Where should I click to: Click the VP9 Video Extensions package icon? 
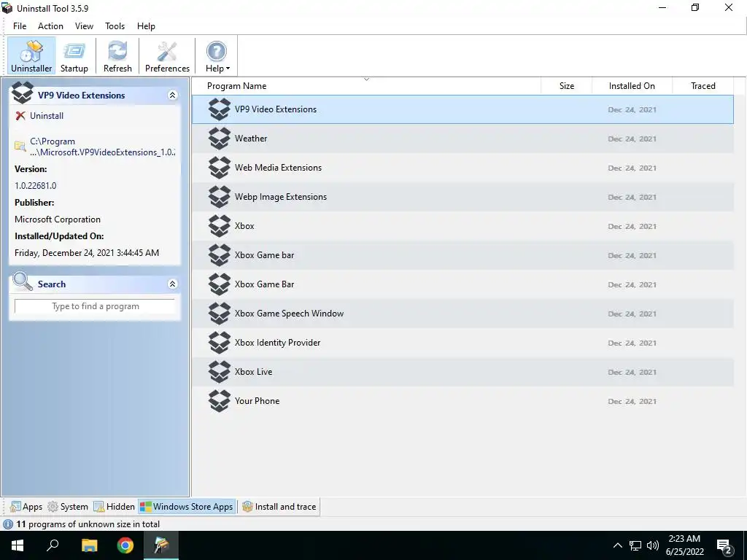click(x=220, y=109)
